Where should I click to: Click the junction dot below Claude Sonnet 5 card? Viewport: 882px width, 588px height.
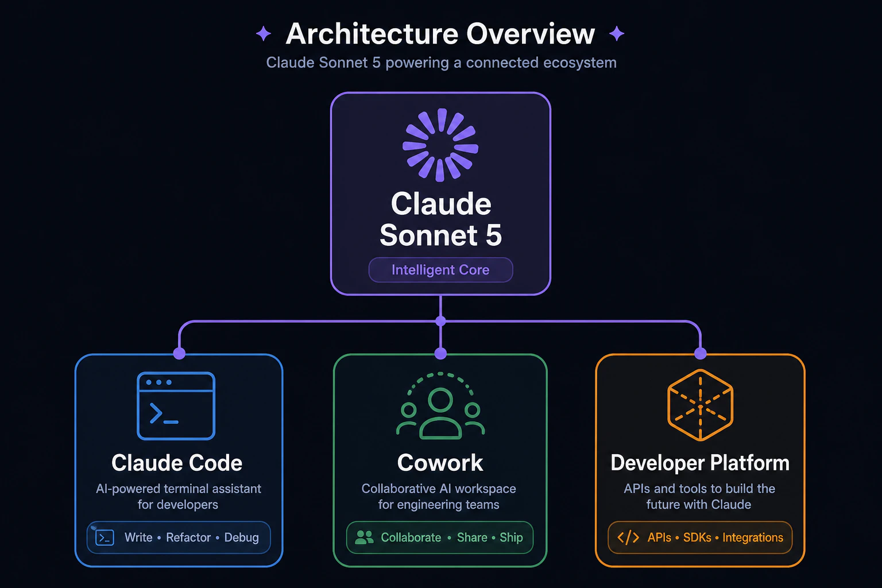tap(440, 321)
